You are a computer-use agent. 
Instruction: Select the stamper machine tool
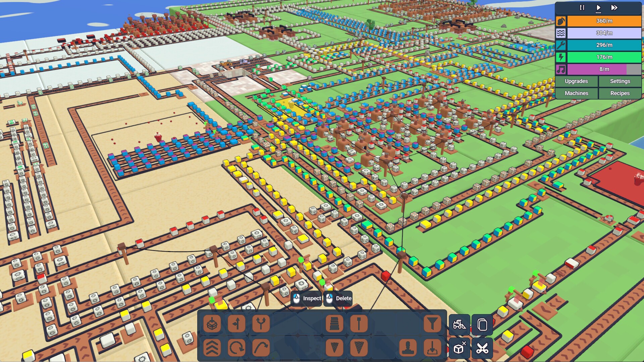(x=408, y=348)
